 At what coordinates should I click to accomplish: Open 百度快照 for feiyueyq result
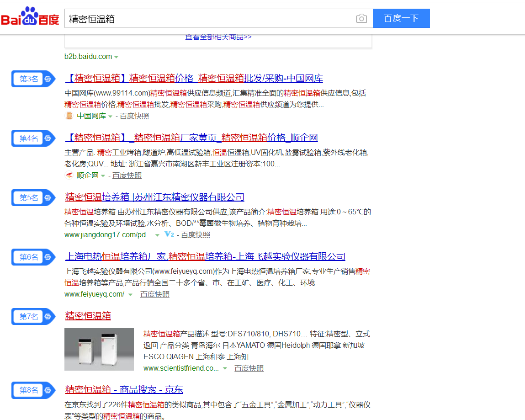coord(155,294)
